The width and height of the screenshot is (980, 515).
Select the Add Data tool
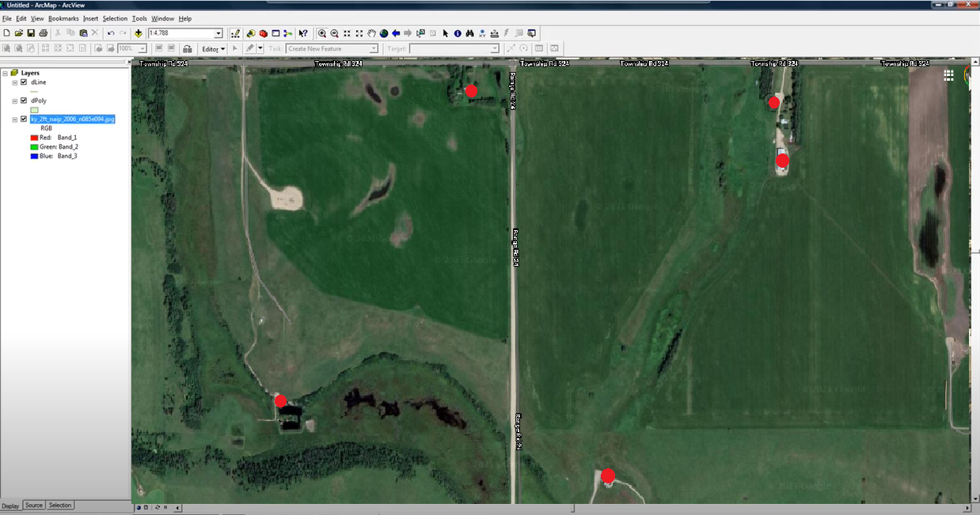click(139, 33)
